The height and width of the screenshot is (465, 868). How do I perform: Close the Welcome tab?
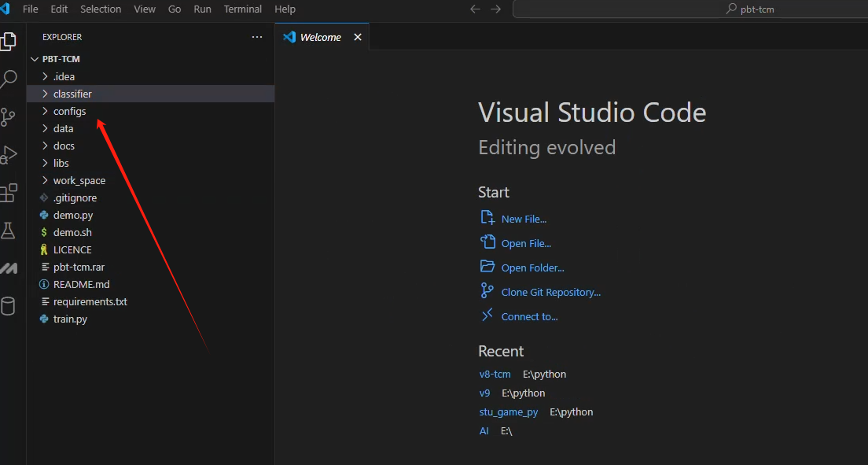coord(358,37)
